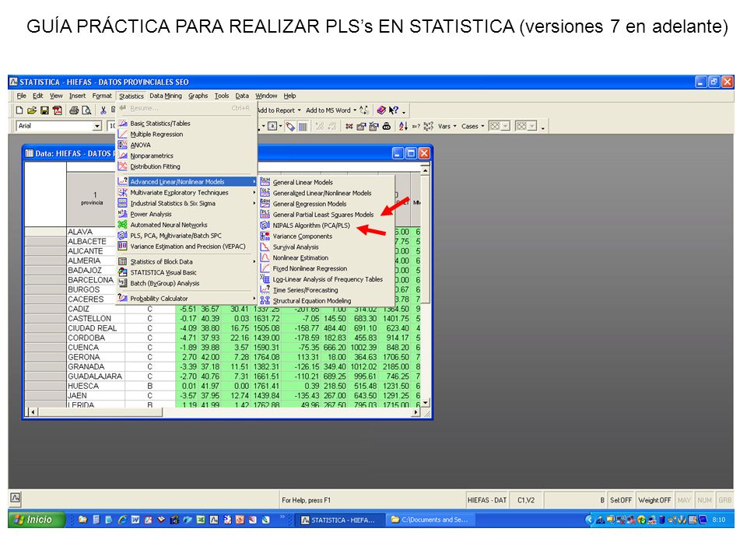The height and width of the screenshot is (560, 747).
Task: Click the Print icon
Action: 74,110
